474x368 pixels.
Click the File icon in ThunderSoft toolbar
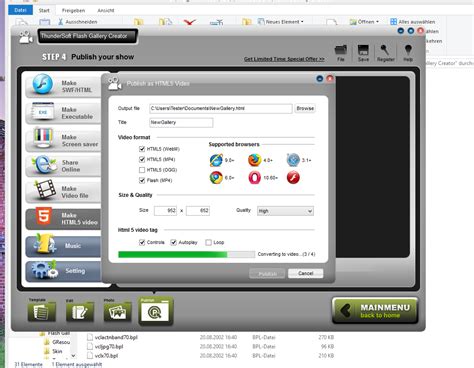coord(341,53)
